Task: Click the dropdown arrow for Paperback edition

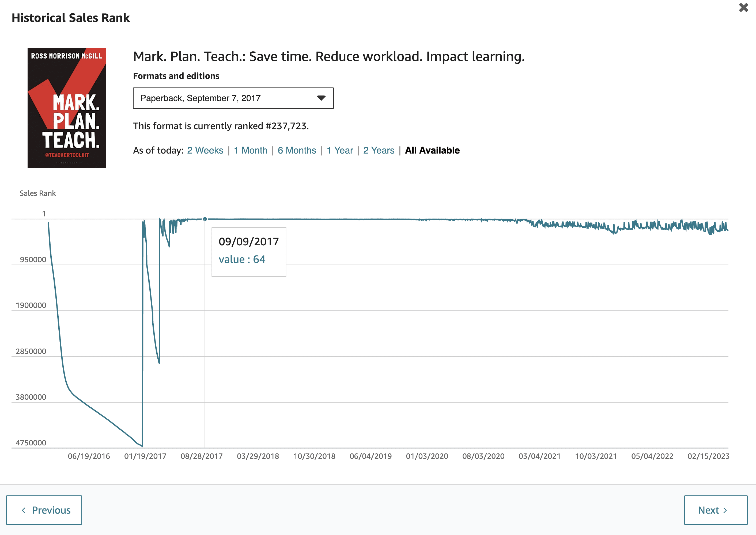Action: click(x=321, y=98)
